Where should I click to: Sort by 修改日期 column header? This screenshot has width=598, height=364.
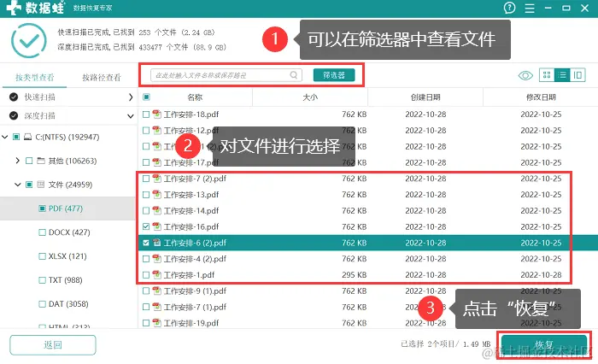[541, 97]
